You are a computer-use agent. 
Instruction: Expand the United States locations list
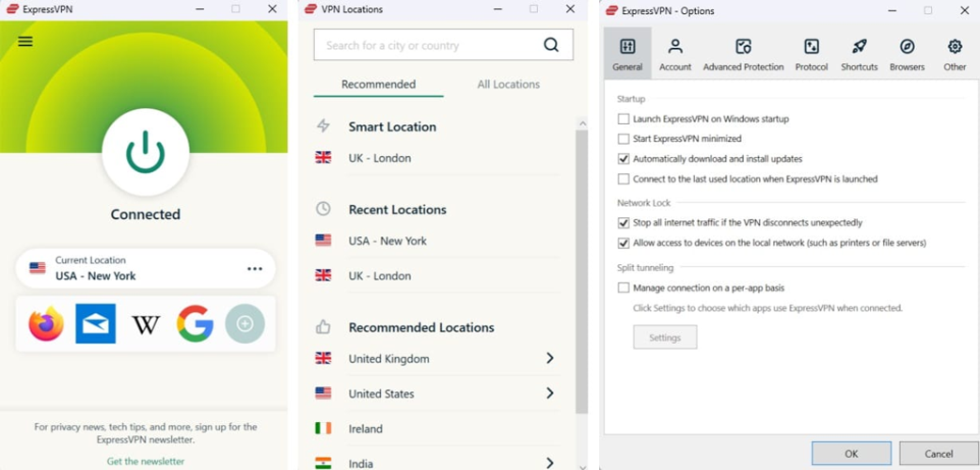pyautogui.click(x=550, y=393)
